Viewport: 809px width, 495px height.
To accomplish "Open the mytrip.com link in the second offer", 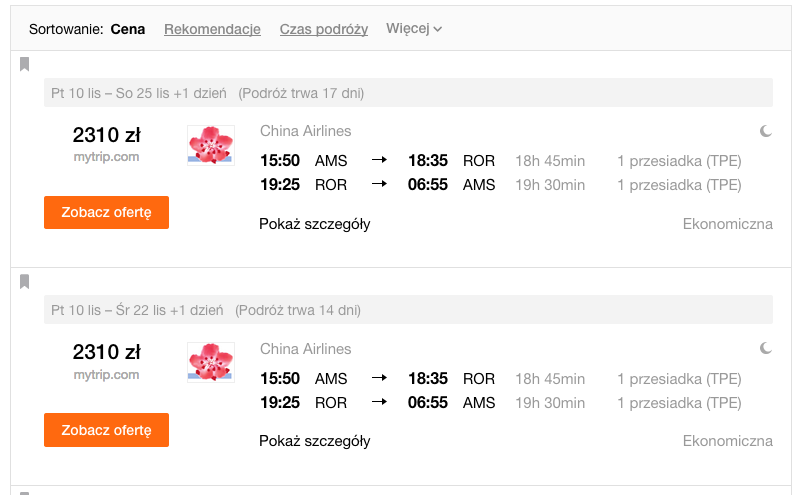I will tap(106, 375).
